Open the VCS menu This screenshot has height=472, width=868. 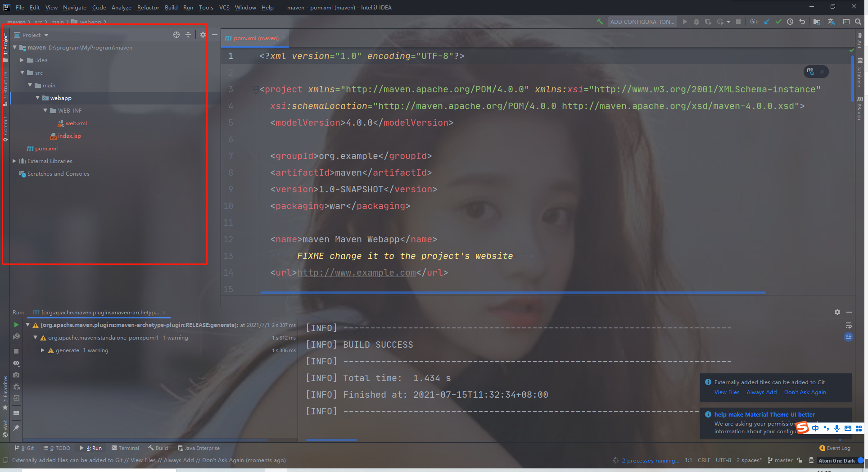[x=224, y=7]
